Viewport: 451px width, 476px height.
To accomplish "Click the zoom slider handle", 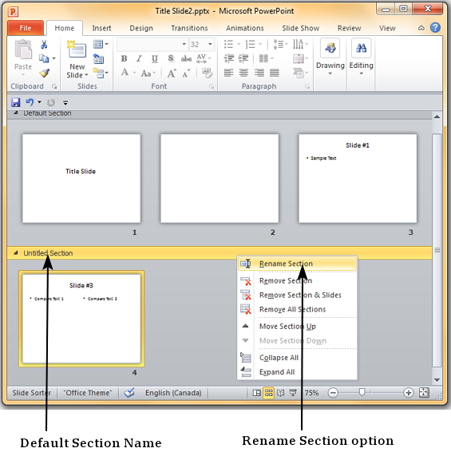I will pyautogui.click(x=362, y=392).
